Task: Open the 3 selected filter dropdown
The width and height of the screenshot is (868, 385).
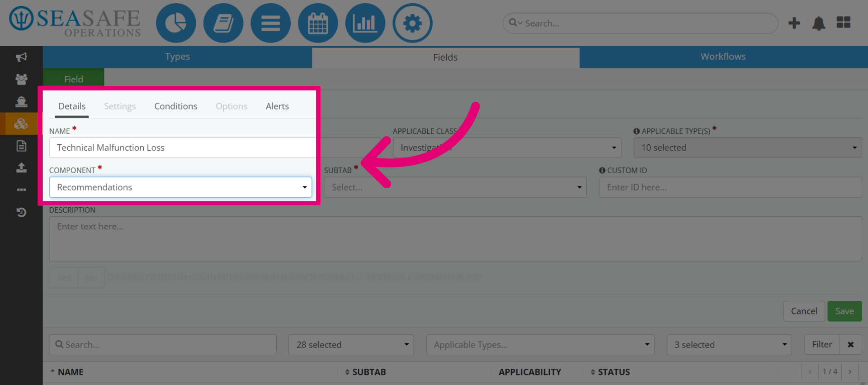Action: [729, 345]
